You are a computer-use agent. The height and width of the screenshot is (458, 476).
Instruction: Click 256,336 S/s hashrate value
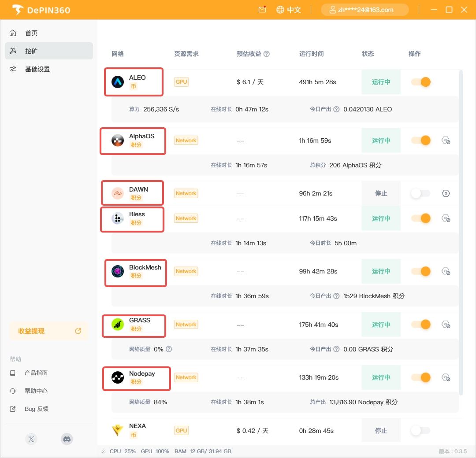point(161,109)
